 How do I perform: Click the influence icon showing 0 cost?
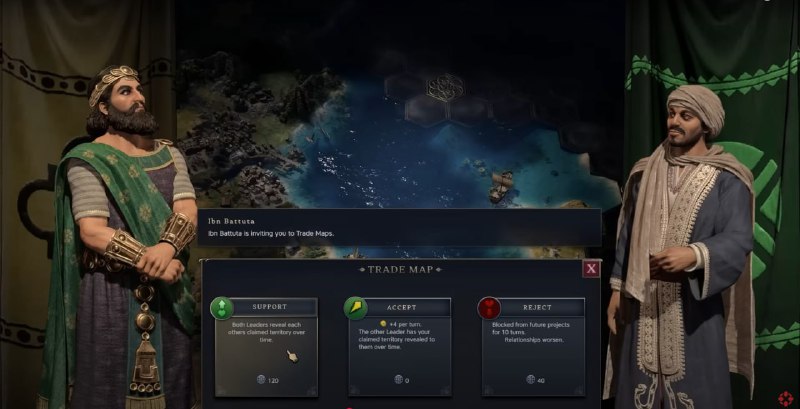[398, 379]
